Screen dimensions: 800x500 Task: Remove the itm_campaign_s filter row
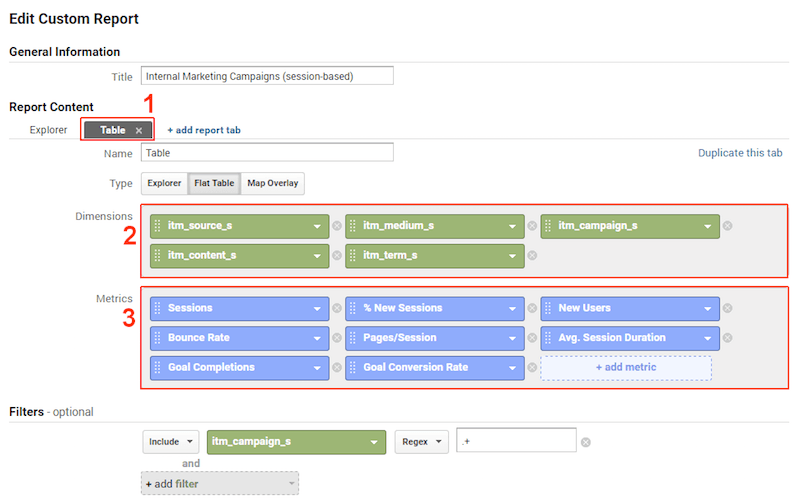(586, 442)
